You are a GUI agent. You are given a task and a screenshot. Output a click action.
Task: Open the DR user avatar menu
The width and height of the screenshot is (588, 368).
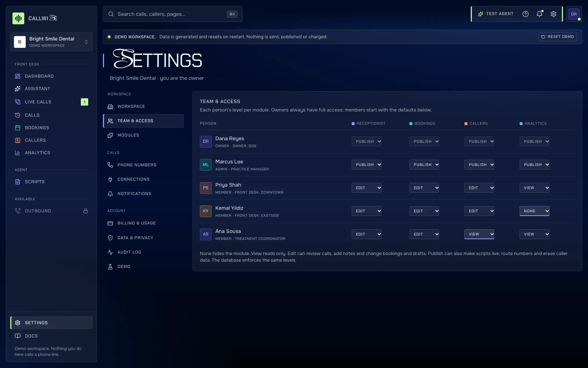[x=574, y=14]
